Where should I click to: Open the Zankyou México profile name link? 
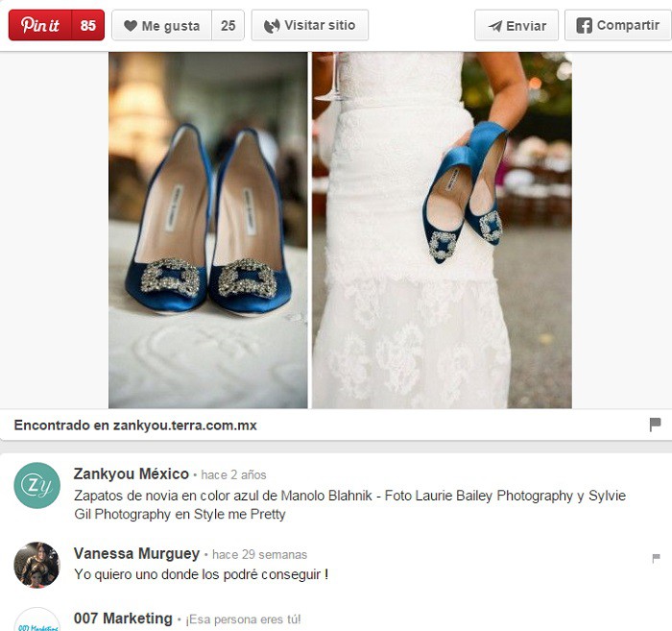[131, 474]
